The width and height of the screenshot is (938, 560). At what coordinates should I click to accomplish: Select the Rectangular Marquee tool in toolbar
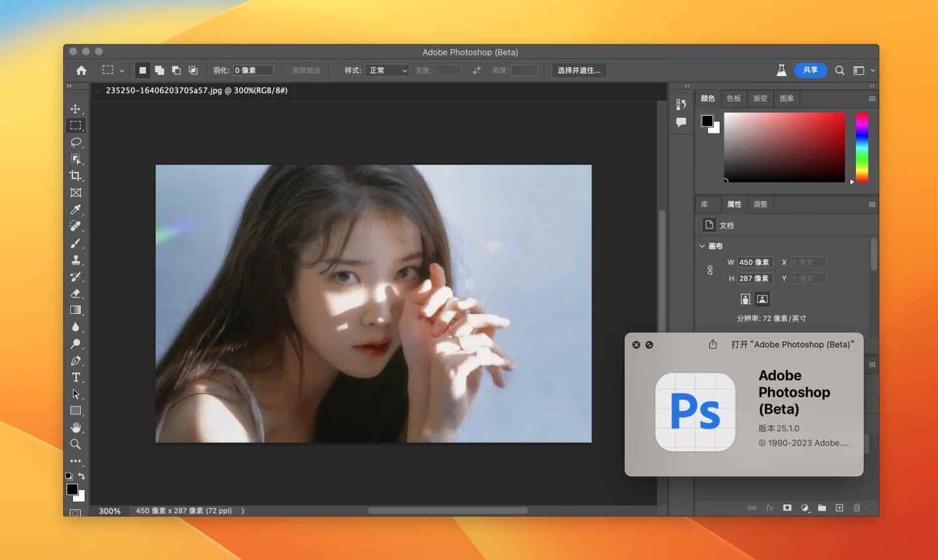click(76, 125)
